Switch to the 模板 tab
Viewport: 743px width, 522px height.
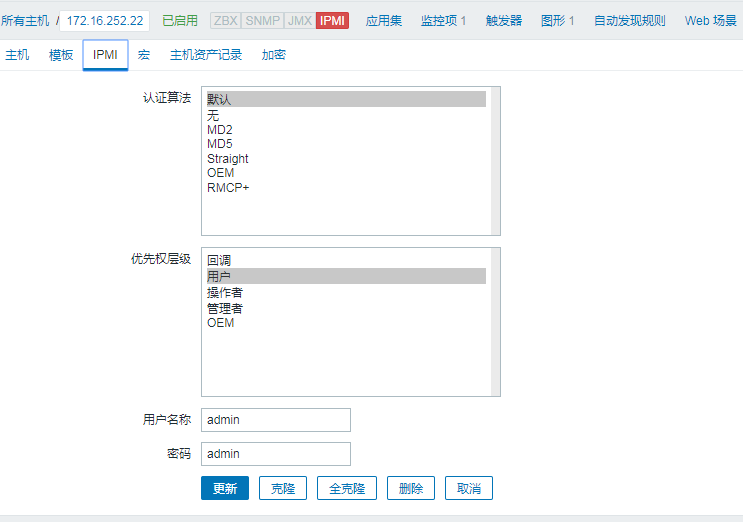tap(61, 55)
